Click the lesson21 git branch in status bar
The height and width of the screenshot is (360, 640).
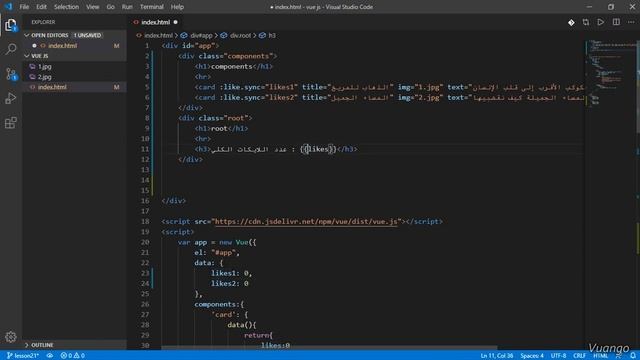click(x=23, y=356)
